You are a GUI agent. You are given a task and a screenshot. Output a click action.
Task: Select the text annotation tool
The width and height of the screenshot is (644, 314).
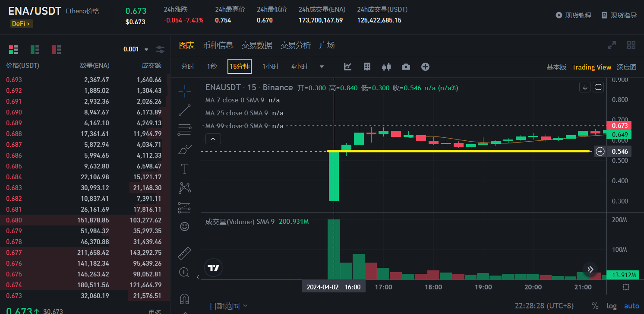tap(185, 168)
